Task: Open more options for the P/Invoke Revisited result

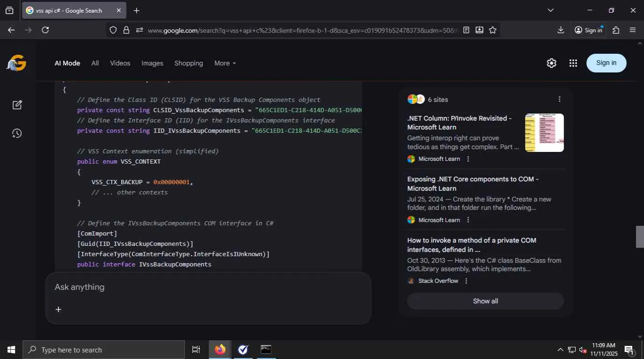Action: click(x=468, y=159)
